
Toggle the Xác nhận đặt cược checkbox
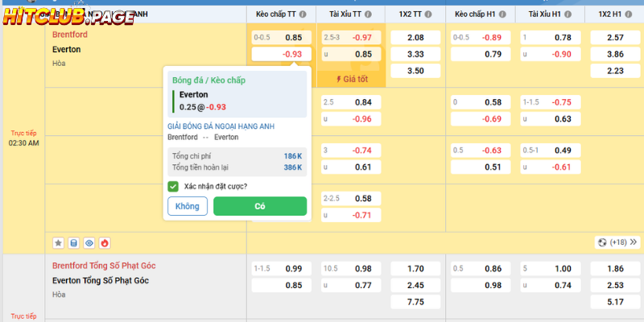click(173, 186)
